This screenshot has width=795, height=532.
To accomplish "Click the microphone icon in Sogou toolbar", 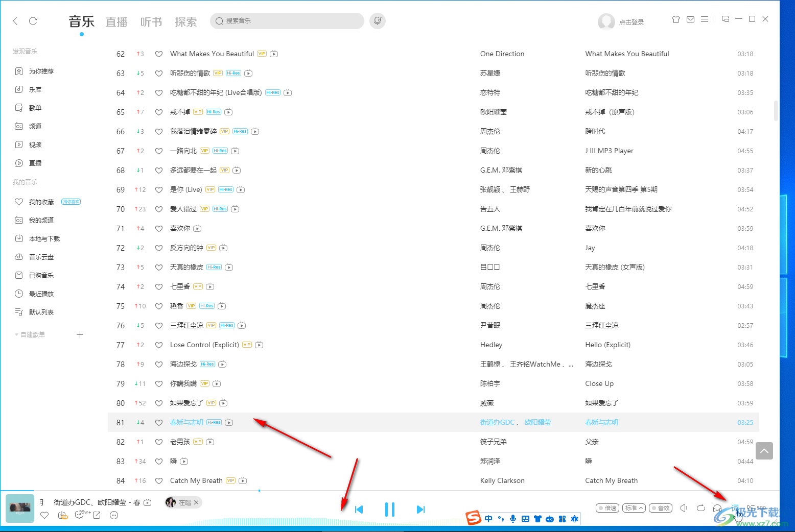I will (x=513, y=519).
